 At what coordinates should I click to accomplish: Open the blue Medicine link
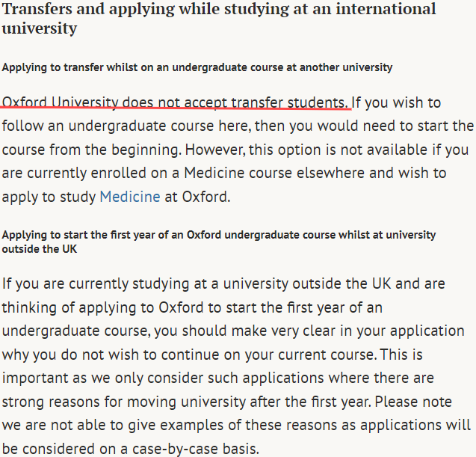(130, 197)
